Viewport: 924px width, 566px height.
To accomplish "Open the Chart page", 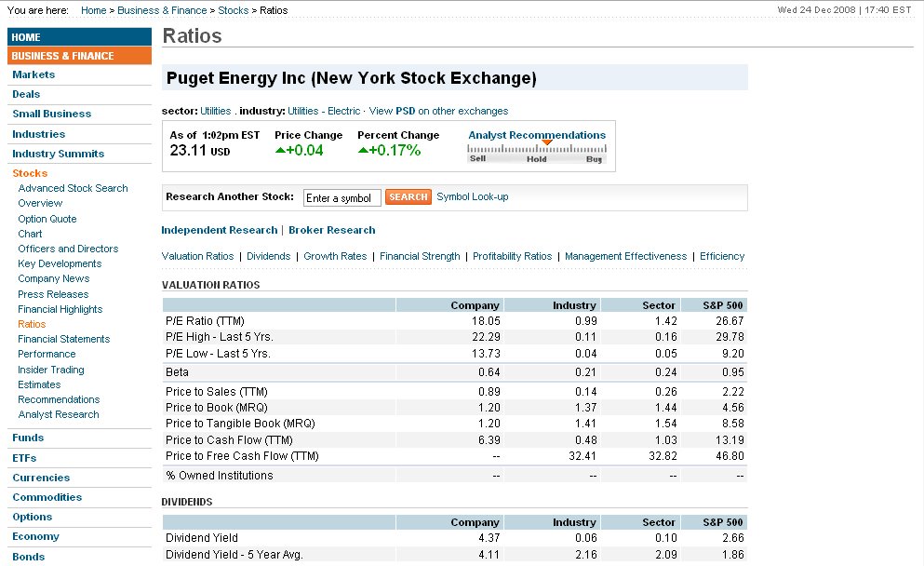I will (30, 234).
